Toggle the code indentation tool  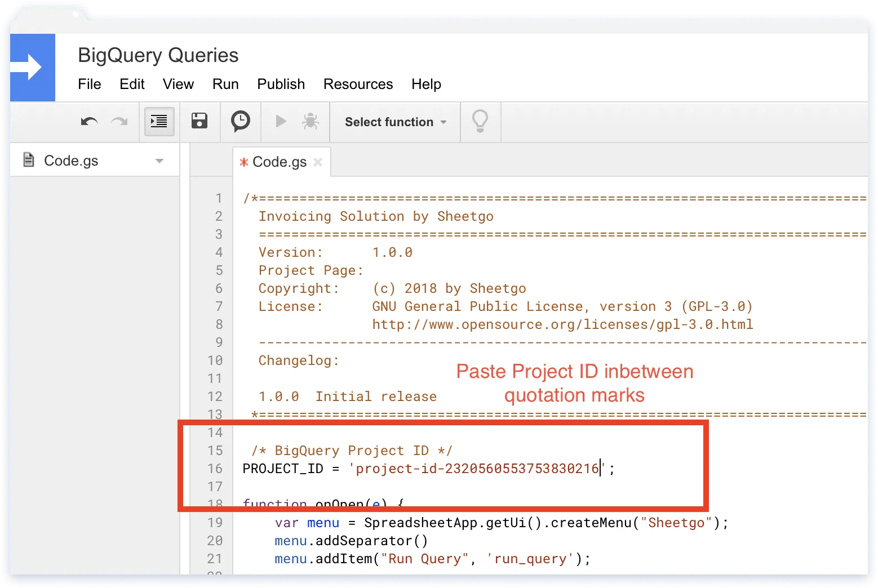(158, 122)
